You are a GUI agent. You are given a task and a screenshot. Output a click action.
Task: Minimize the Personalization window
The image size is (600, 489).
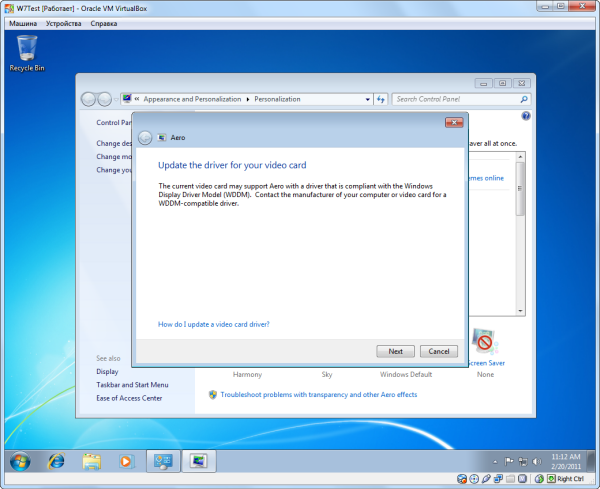(484, 83)
